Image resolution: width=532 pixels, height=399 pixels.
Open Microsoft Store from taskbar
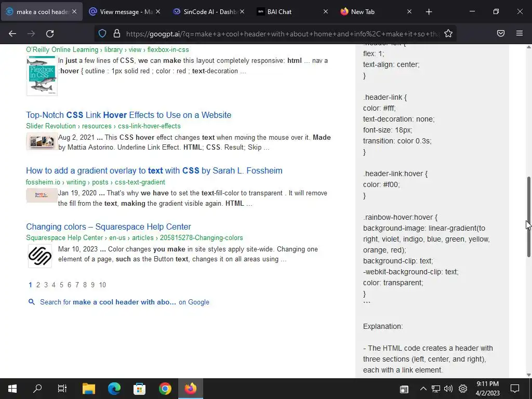(139, 389)
